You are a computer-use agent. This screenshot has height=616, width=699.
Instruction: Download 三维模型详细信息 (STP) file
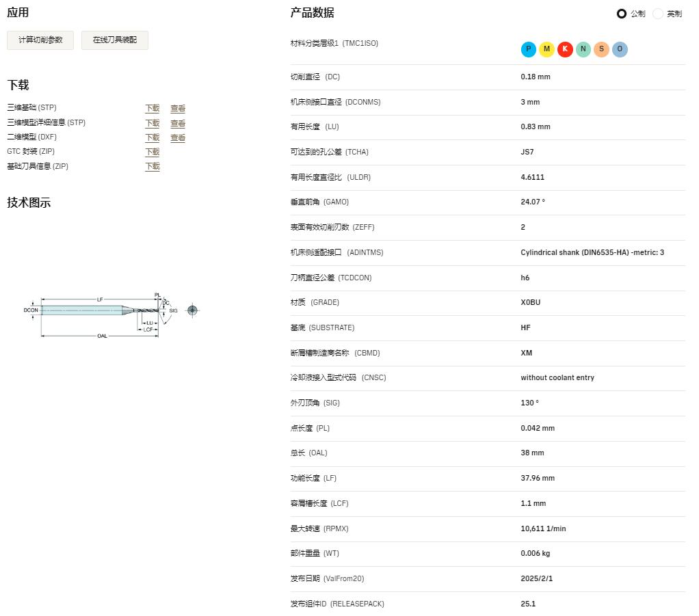click(152, 123)
